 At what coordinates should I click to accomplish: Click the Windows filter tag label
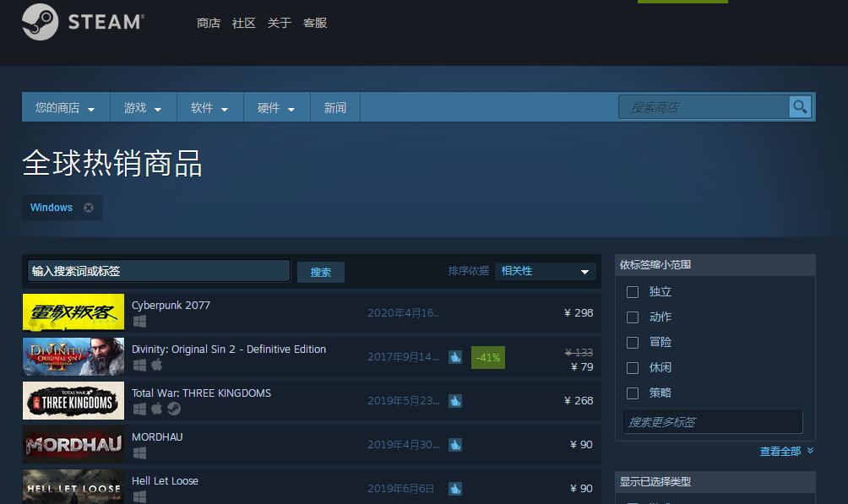pyautogui.click(x=52, y=208)
